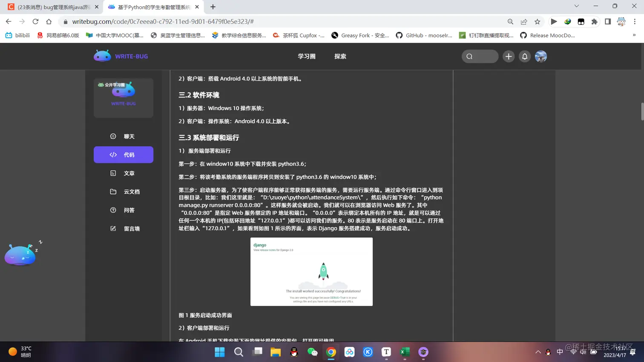The width and height of the screenshot is (644, 362).
Task: Toggle the browser side panel
Action: point(608,21)
